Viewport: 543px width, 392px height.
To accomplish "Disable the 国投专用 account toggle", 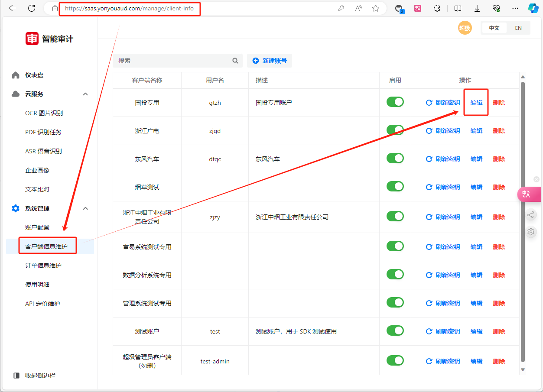I will pos(395,102).
